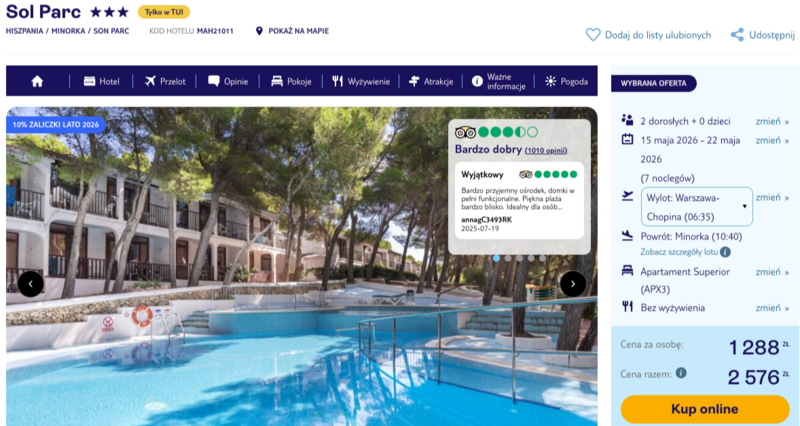Open the Pogoda weather tab
The height and width of the screenshot is (426, 800).
click(x=566, y=81)
